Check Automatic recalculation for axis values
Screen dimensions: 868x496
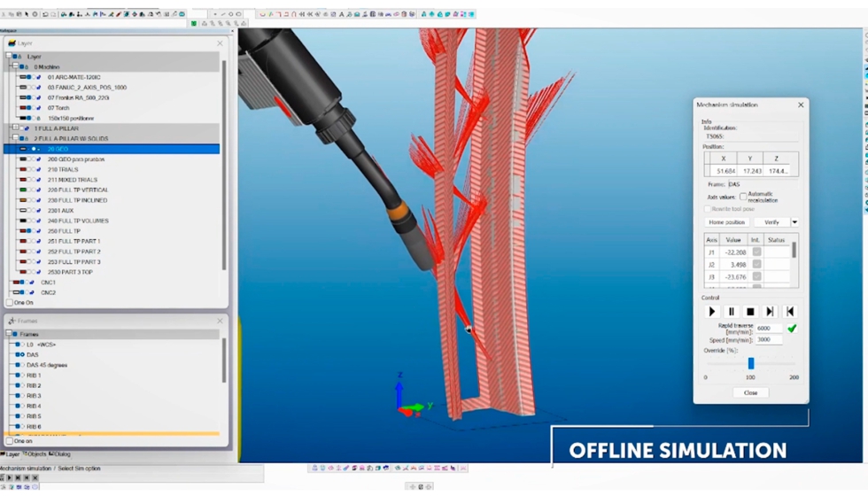click(743, 197)
